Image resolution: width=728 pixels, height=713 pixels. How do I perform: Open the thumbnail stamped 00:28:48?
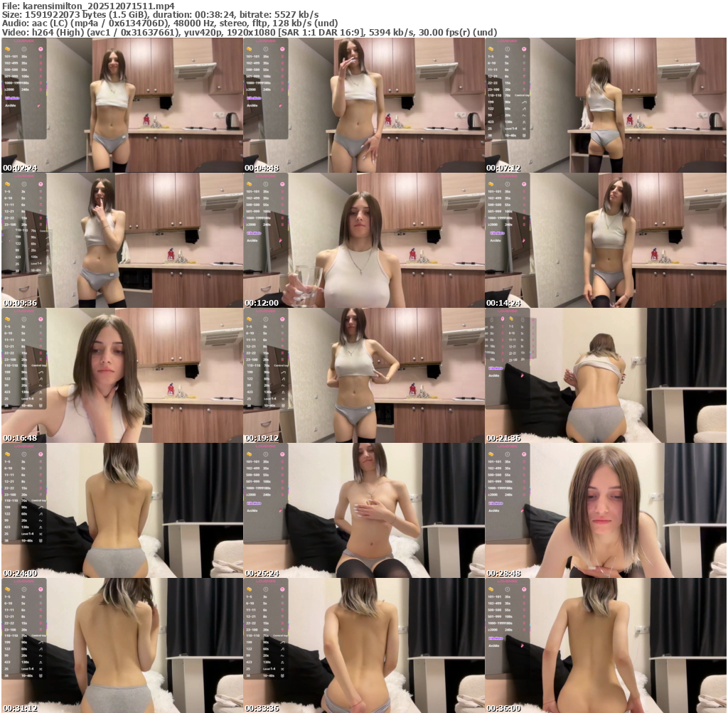click(x=606, y=510)
